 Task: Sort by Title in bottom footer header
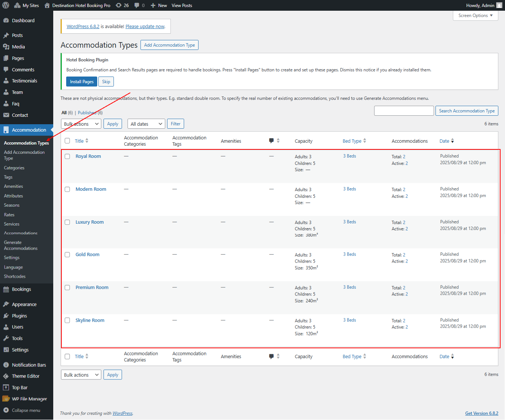point(81,356)
